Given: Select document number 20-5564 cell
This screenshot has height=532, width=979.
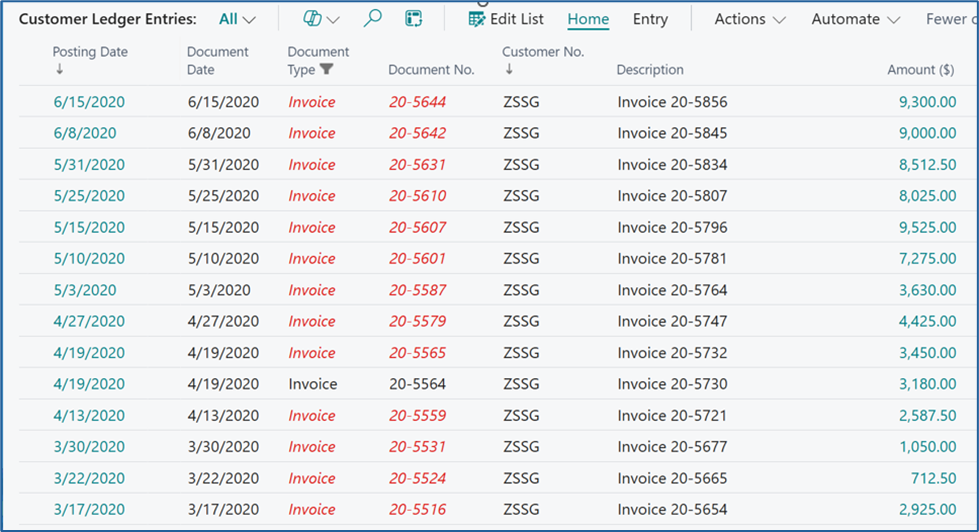Looking at the screenshot, I should (x=417, y=384).
